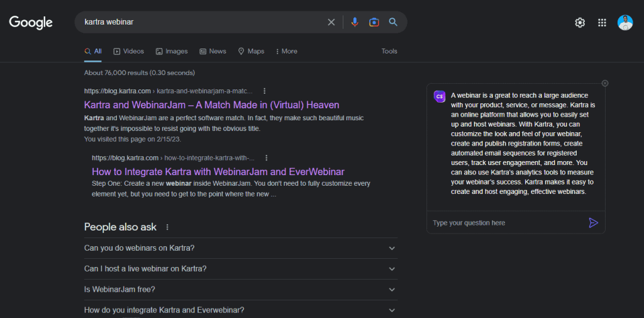Click the Google logo
The height and width of the screenshot is (318, 644).
31,22
